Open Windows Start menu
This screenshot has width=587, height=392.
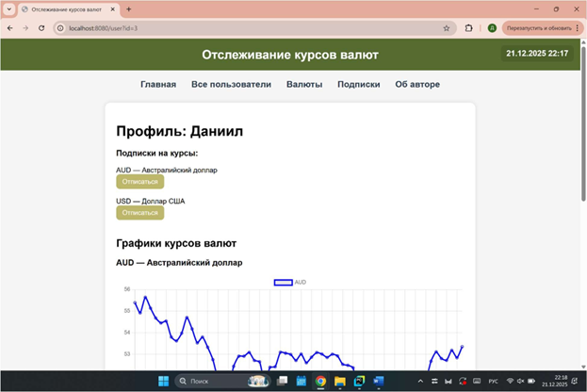tap(163, 381)
